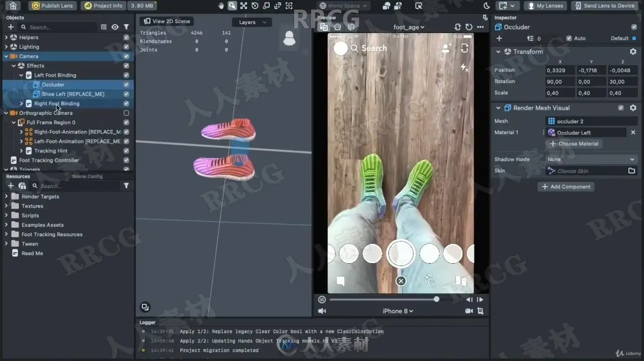Open the dark mode moon icon

tap(487, 6)
